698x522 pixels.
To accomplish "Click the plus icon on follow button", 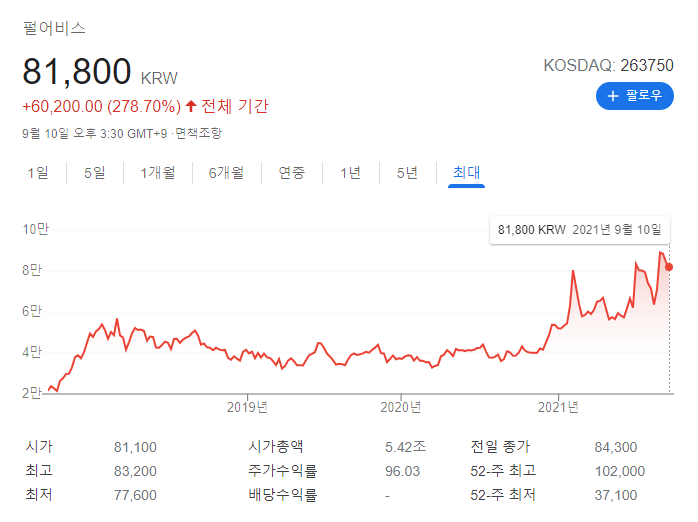I will coord(613,97).
